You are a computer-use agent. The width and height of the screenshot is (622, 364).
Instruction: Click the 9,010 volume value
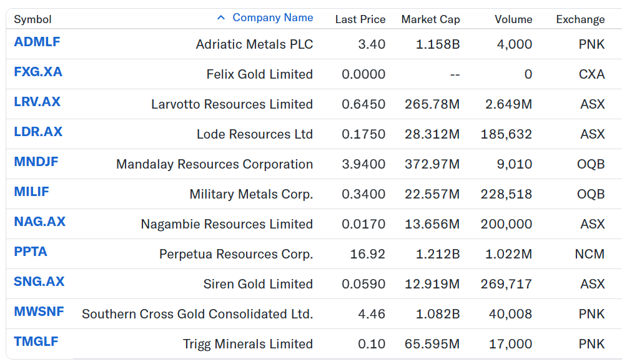coord(515,164)
